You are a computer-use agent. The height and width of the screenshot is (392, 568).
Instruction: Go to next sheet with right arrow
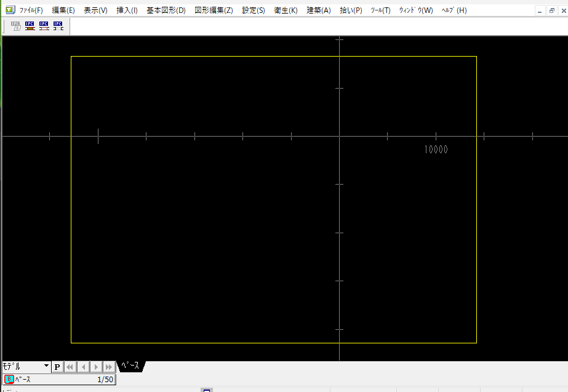[96, 367]
